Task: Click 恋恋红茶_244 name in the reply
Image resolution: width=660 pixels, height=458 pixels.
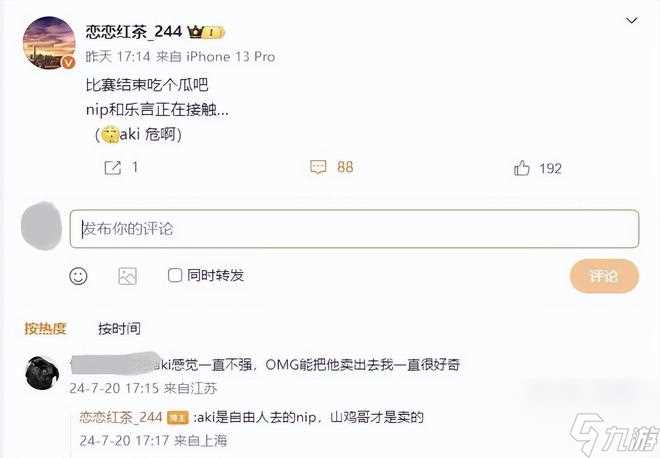Action: 121,417
